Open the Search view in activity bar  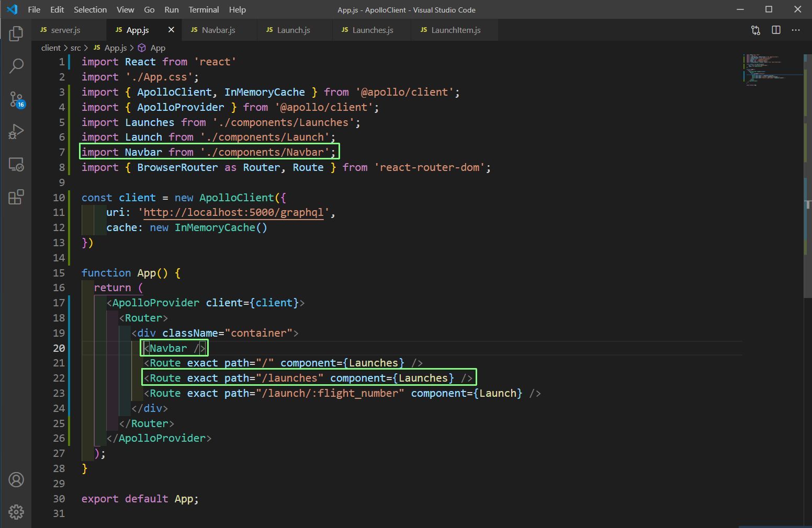[16, 66]
